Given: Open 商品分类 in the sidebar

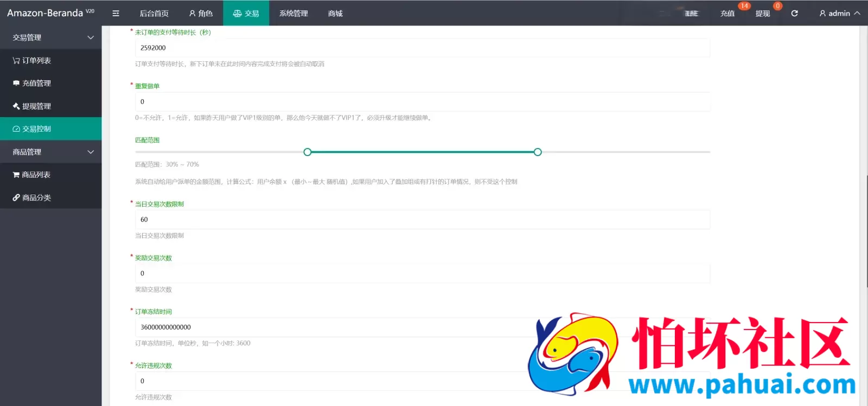Looking at the screenshot, I should (51, 198).
